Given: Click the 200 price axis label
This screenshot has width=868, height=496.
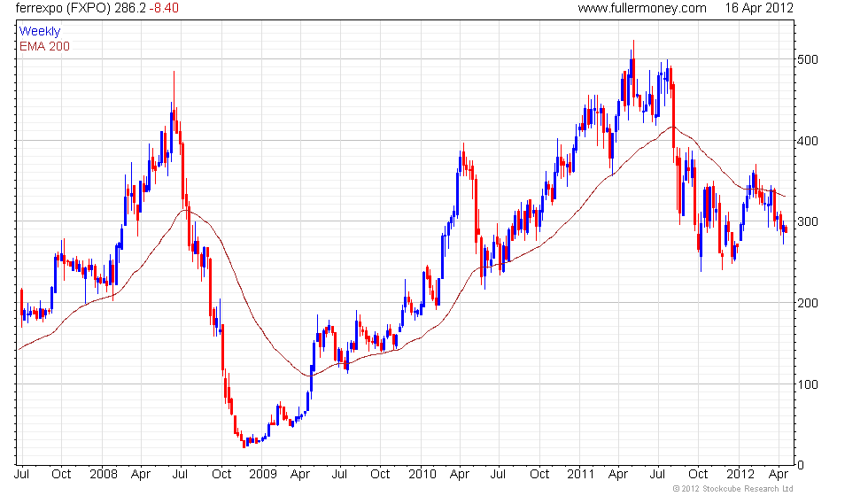Looking at the screenshot, I should click(808, 303).
